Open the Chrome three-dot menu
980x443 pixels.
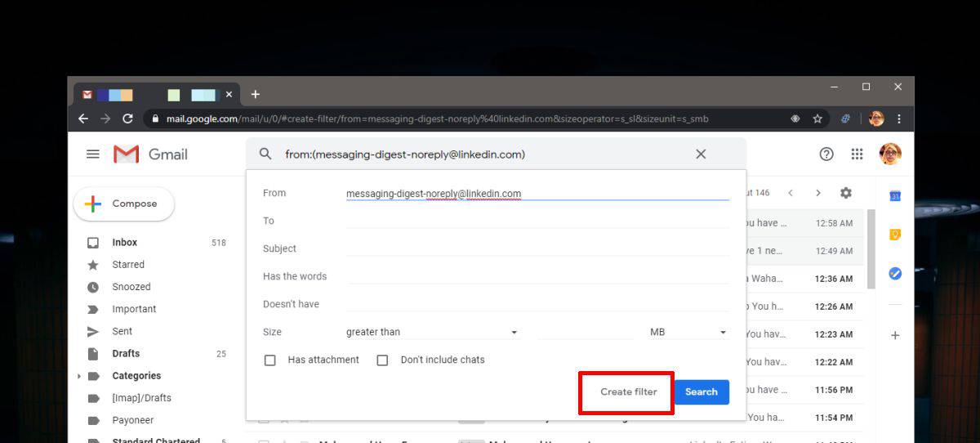[899, 119]
